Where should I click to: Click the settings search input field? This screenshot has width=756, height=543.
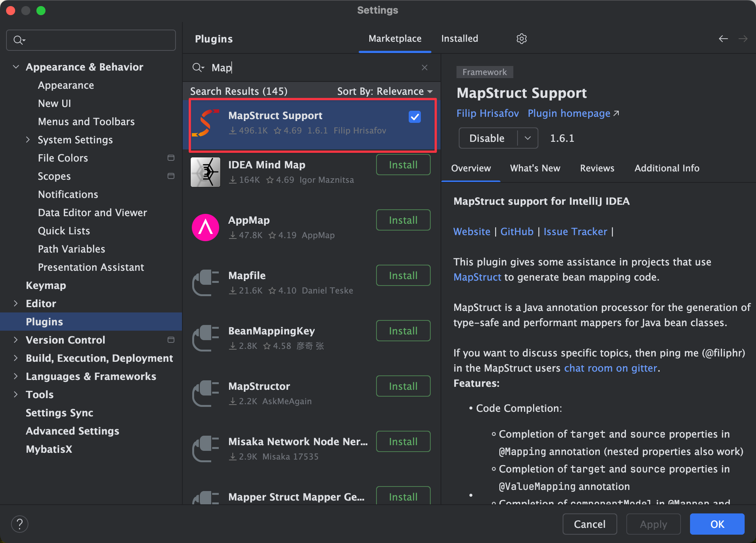click(x=99, y=40)
